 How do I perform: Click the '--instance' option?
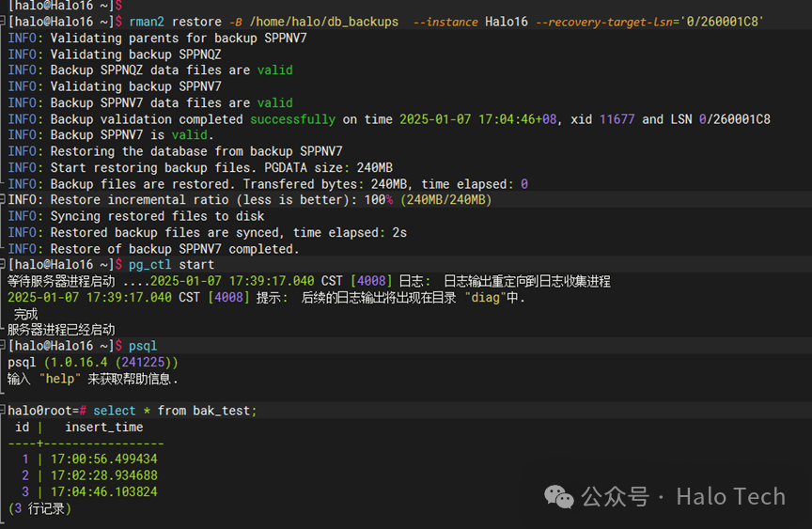click(x=445, y=22)
